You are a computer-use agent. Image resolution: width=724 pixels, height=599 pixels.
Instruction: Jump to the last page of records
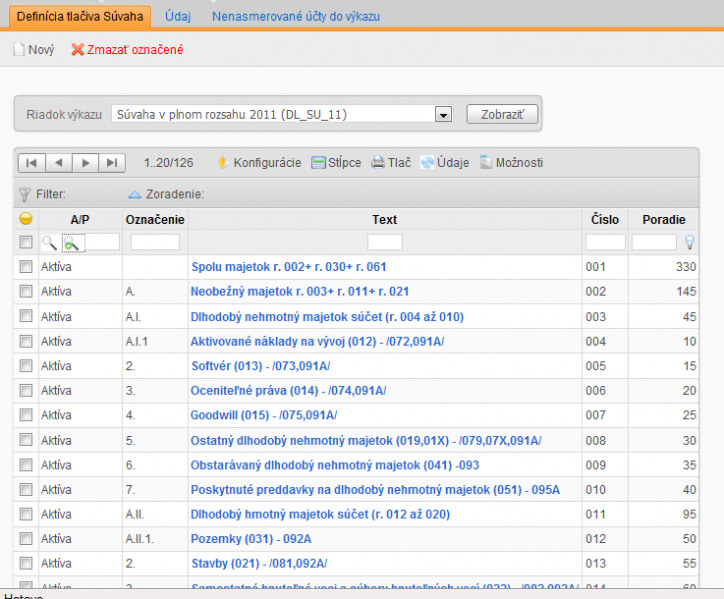pyautogui.click(x=112, y=163)
